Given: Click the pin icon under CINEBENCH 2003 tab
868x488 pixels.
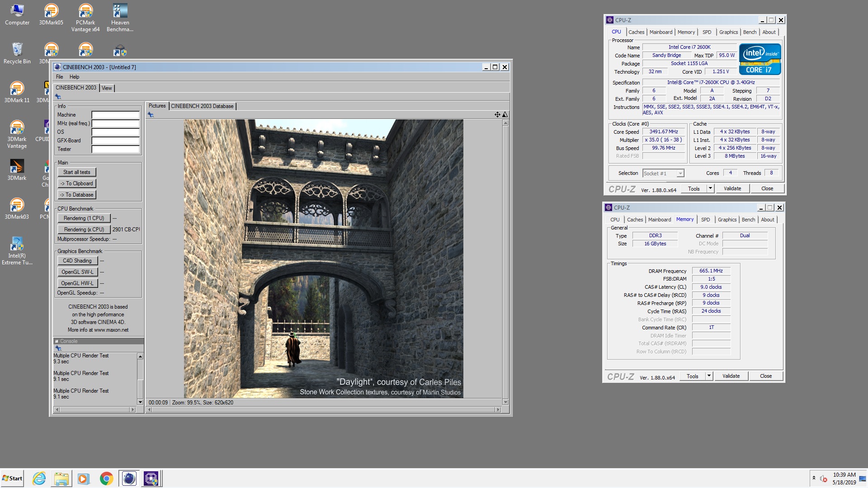Looking at the screenshot, I should coord(58,97).
